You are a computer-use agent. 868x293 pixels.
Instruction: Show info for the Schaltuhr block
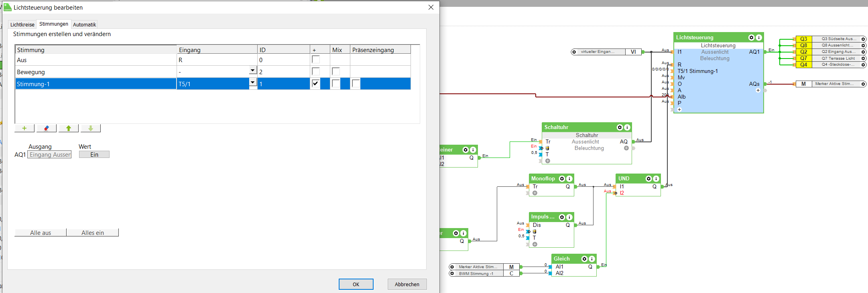coord(627,127)
